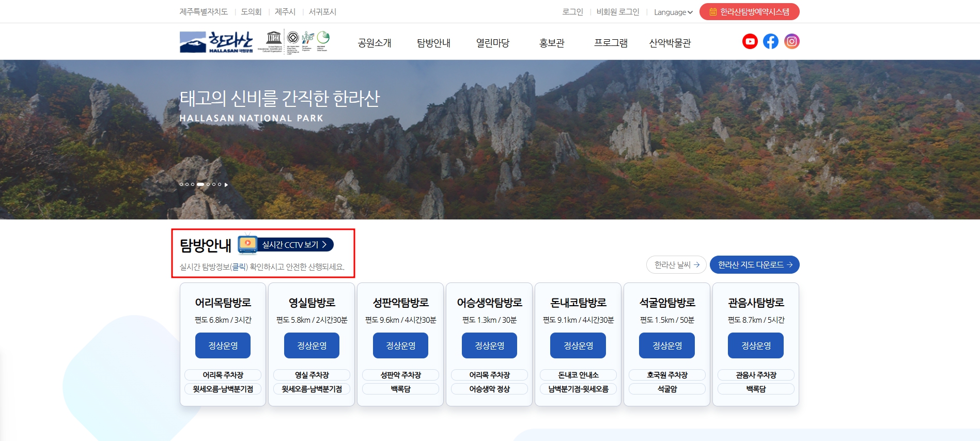Click the Hallasan logo to go home
The width and height of the screenshot is (980, 441).
(216, 42)
